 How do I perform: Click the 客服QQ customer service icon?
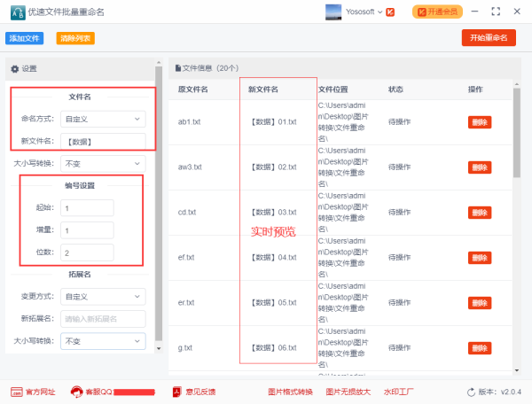(77, 392)
